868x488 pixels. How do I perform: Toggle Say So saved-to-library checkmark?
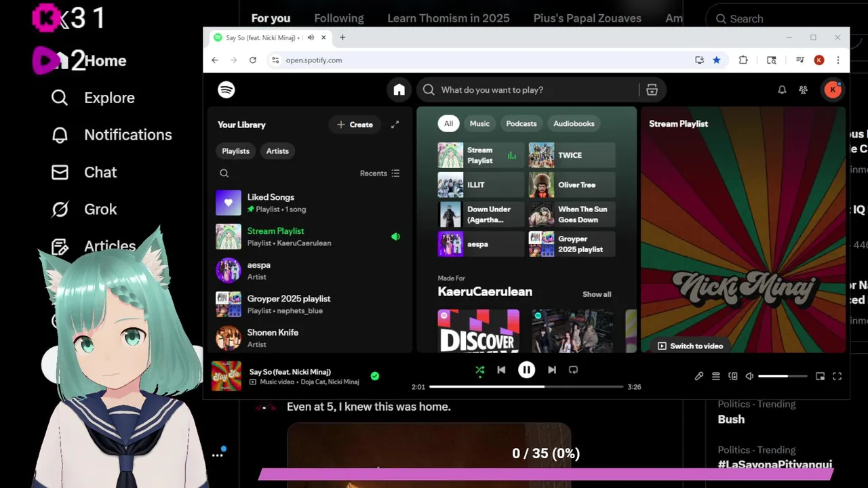coord(375,376)
